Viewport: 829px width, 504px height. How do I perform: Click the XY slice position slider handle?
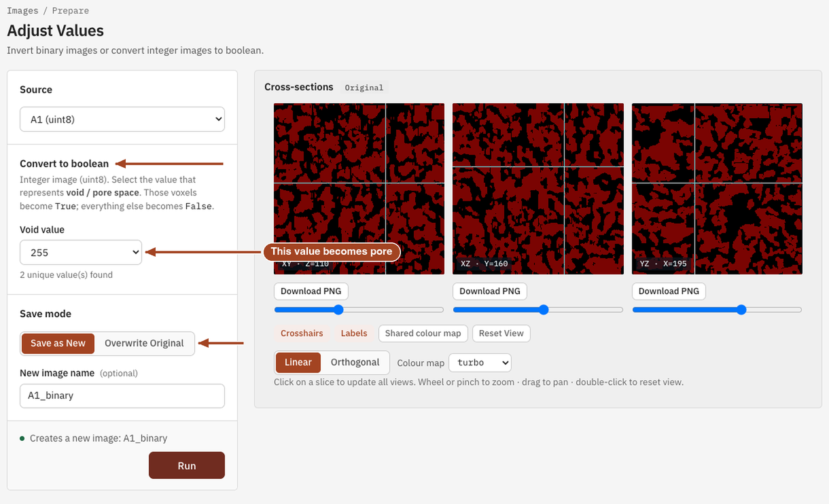(338, 310)
